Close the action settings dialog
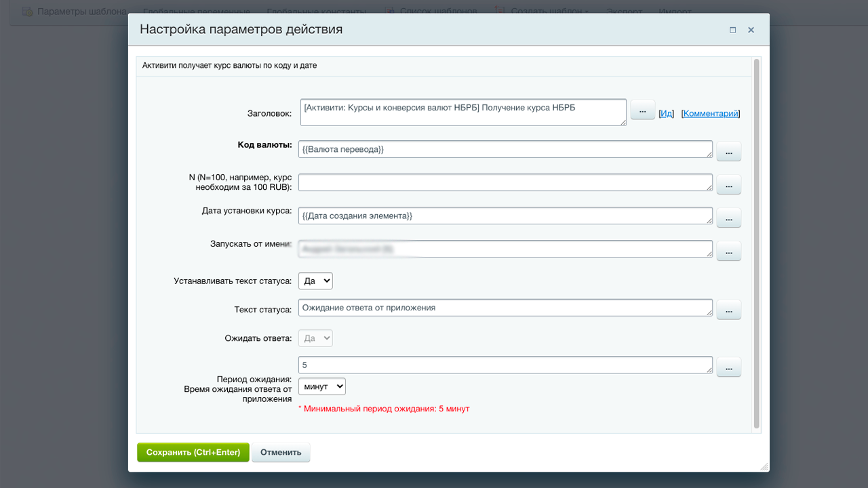This screenshot has height=488, width=868. (751, 30)
